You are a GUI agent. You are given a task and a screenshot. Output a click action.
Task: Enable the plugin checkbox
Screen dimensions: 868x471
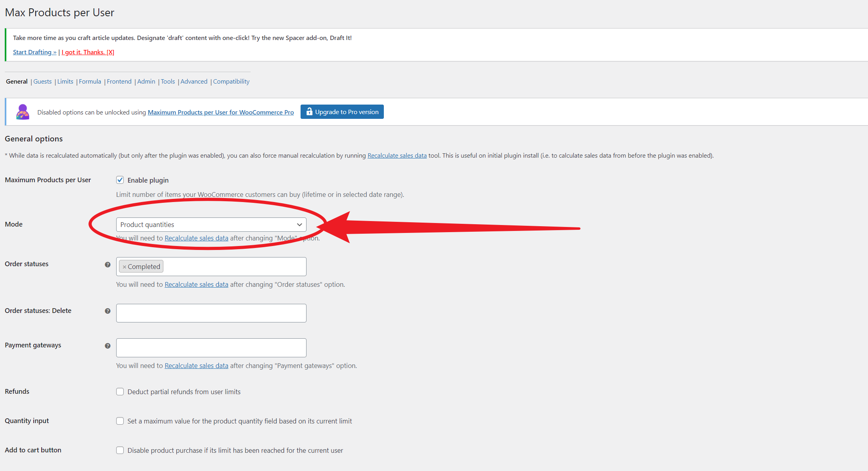coord(120,180)
